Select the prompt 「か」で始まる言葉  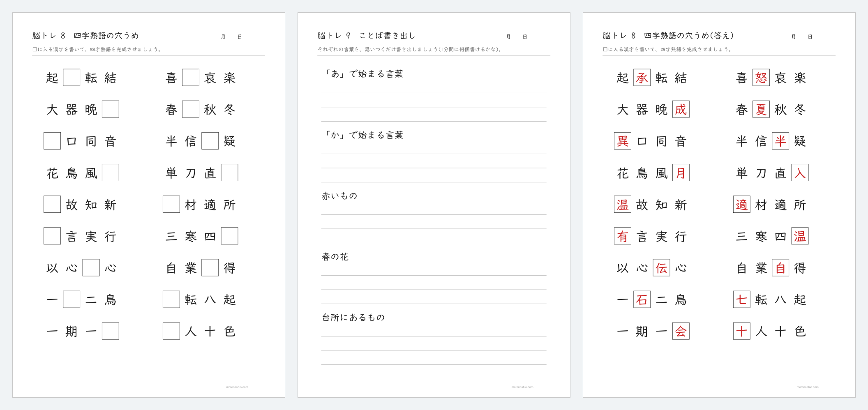click(362, 135)
